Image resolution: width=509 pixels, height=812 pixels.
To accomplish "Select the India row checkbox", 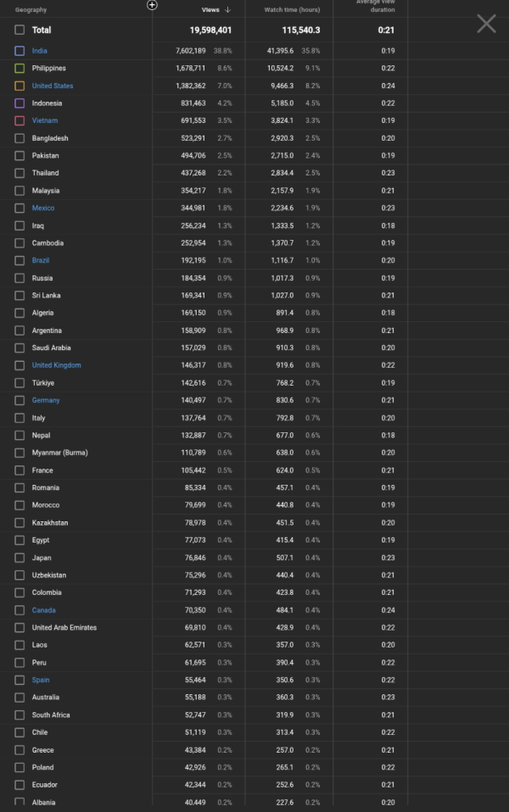I will pos(20,51).
